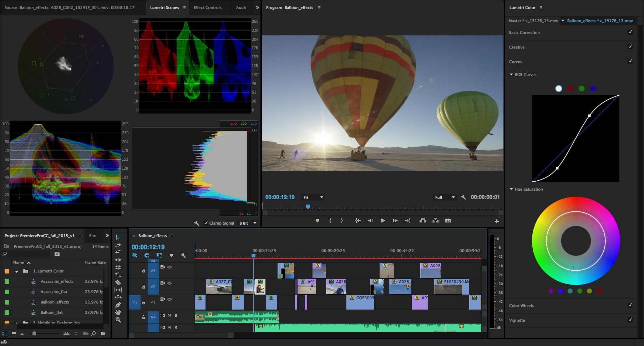Screen dimensions: 644x346
Task: Select the Balloon_flat sequence in the project
Action: click(x=52, y=312)
